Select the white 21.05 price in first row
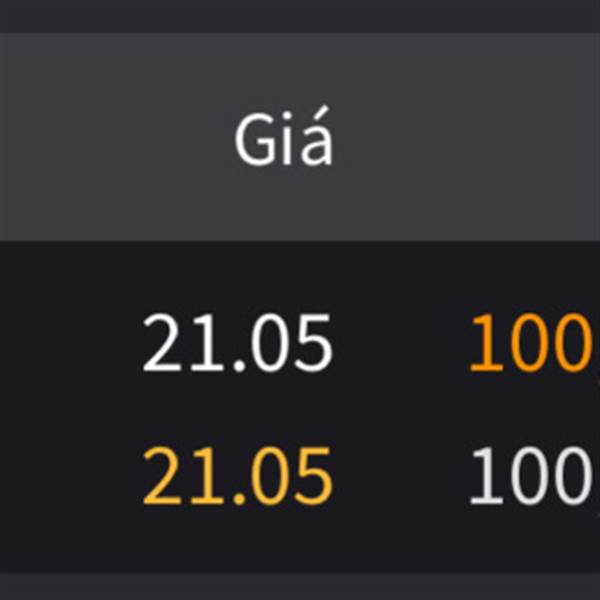 [x=237, y=342]
